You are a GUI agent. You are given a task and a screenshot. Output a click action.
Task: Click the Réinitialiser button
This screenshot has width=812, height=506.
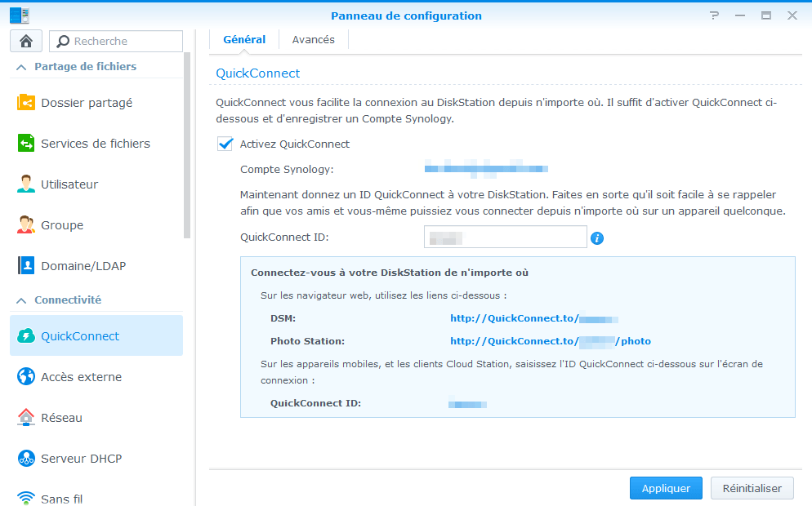click(x=752, y=488)
